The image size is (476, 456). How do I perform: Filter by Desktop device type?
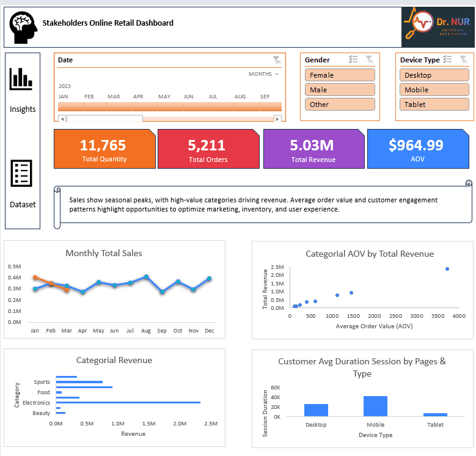point(434,75)
